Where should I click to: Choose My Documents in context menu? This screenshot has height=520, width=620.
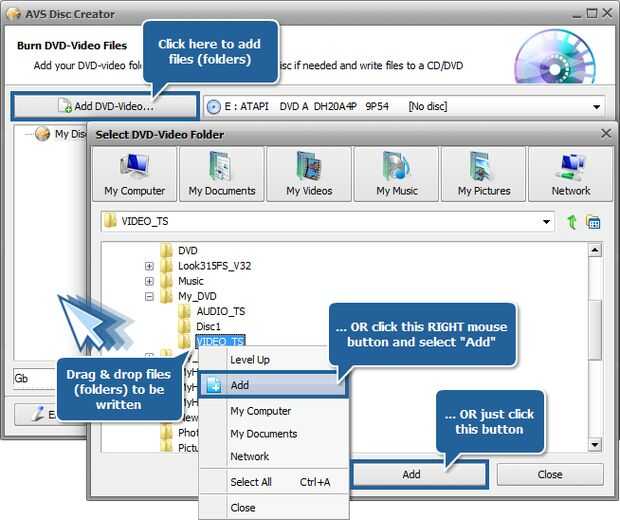(274, 434)
